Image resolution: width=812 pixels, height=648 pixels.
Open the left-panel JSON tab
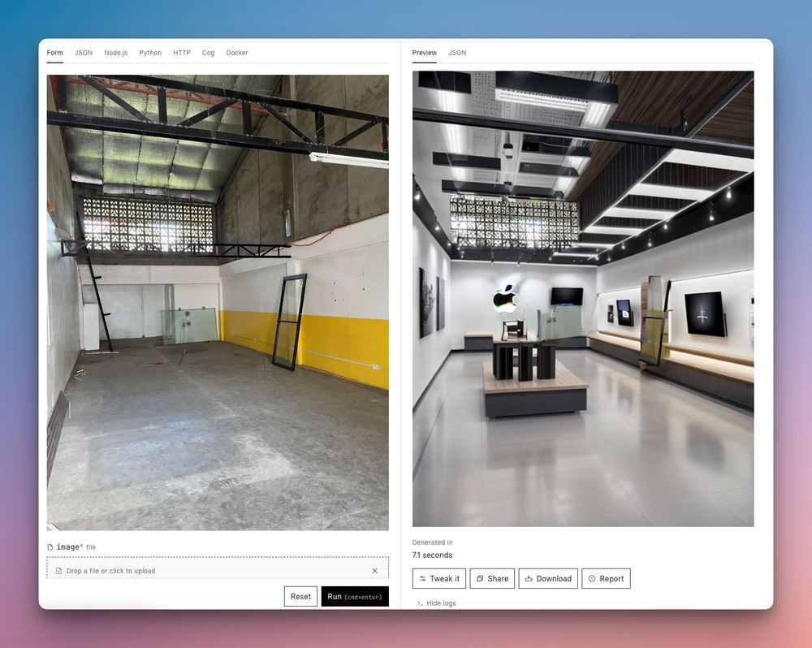pyautogui.click(x=84, y=53)
